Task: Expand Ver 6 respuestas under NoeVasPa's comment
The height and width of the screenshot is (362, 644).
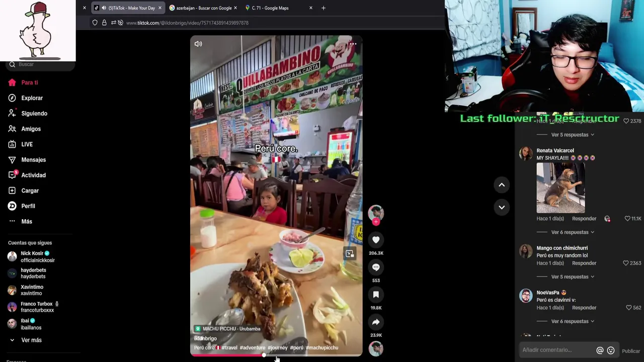Action: (573, 321)
